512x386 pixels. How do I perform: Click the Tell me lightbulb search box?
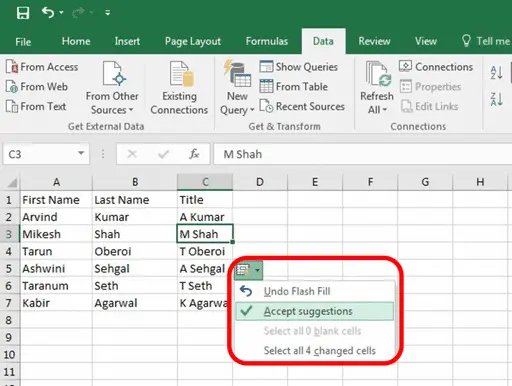point(486,41)
